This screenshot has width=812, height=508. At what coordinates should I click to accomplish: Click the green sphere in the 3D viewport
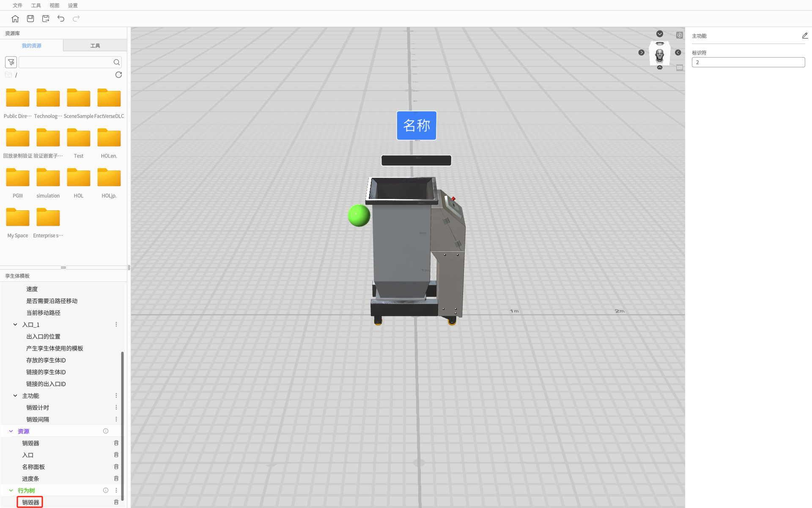point(359,215)
